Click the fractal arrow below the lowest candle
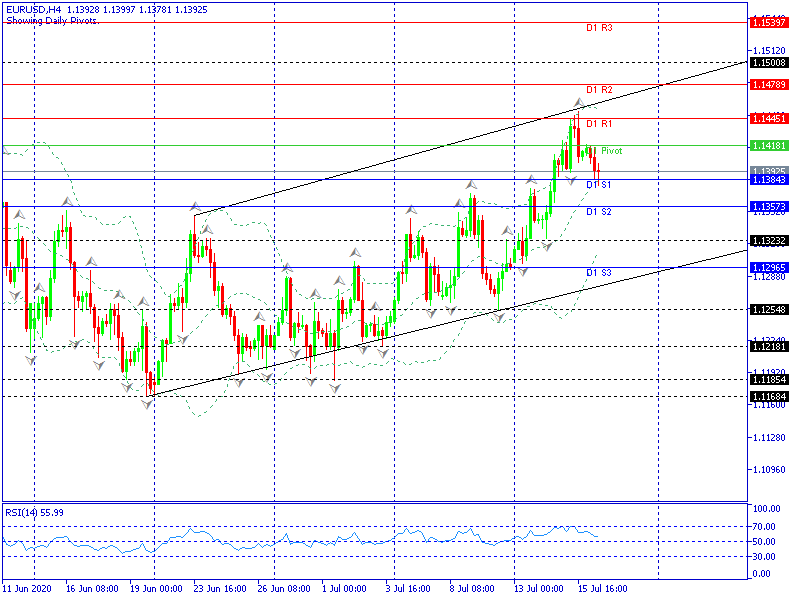The width and height of the screenshot is (800, 600). (147, 403)
